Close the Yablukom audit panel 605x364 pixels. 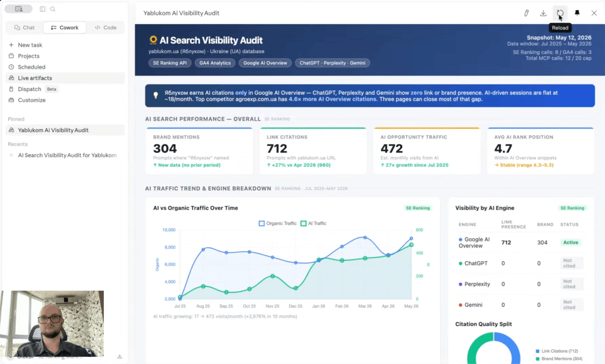click(594, 13)
